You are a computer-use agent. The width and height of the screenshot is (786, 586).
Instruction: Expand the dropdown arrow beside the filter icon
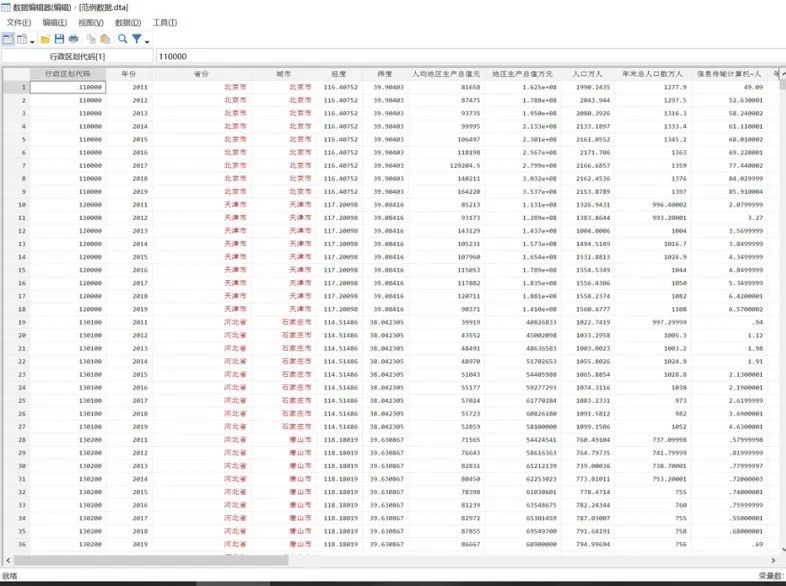coord(147,40)
